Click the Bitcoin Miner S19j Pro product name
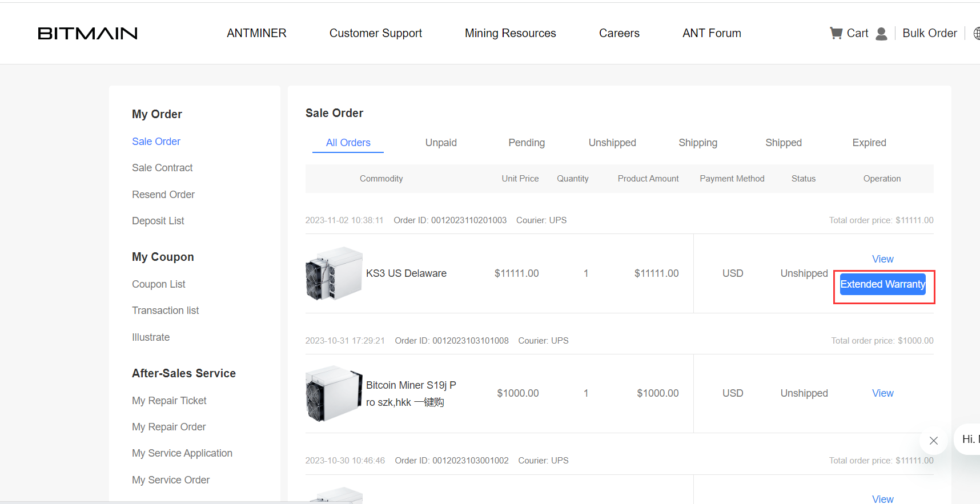The height and width of the screenshot is (504, 980). [411, 394]
